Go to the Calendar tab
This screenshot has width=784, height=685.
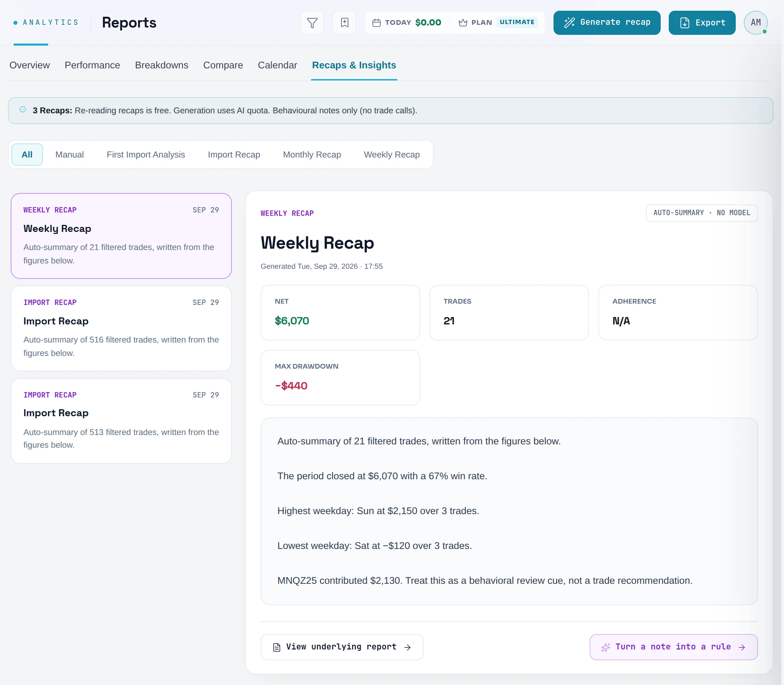tap(277, 65)
